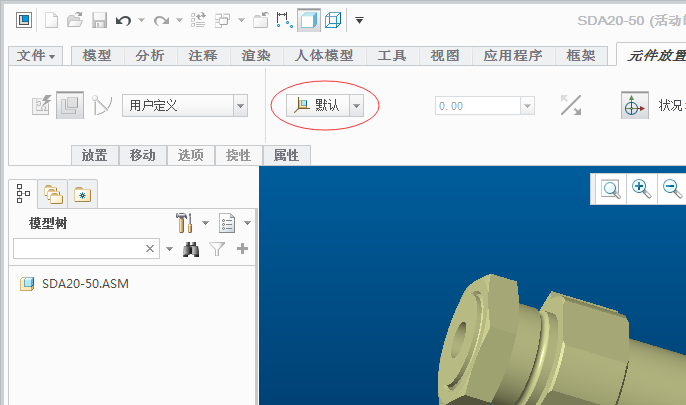Select the model tree navigator tab icon
The width and height of the screenshot is (686, 405).
pos(23,193)
